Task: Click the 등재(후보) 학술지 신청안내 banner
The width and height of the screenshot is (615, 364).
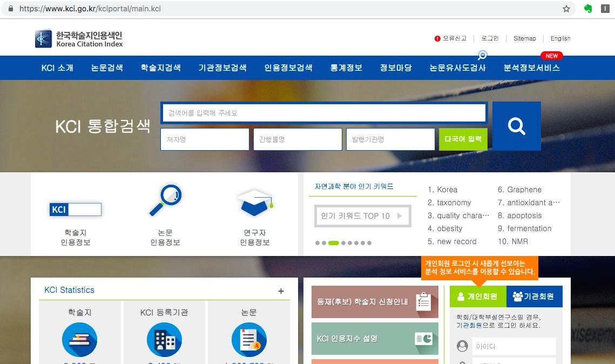Action: pos(375,302)
